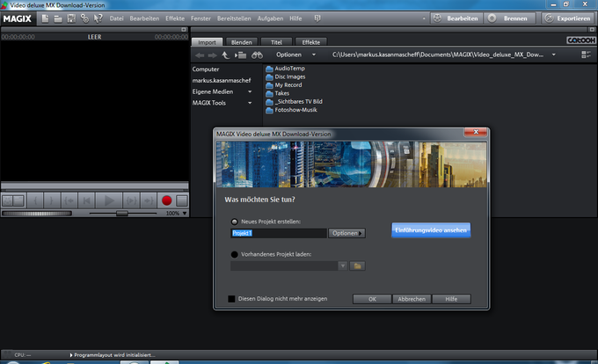This screenshot has height=364, width=598.
Task: Click the Einführungsvideo ansehen button
Action: pos(431,230)
